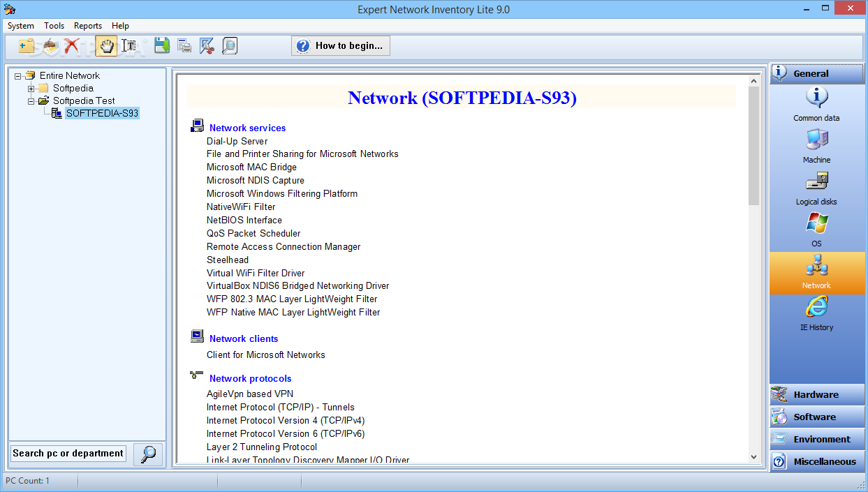Switch to the General category tab
This screenshot has height=492, width=868.
817,73
